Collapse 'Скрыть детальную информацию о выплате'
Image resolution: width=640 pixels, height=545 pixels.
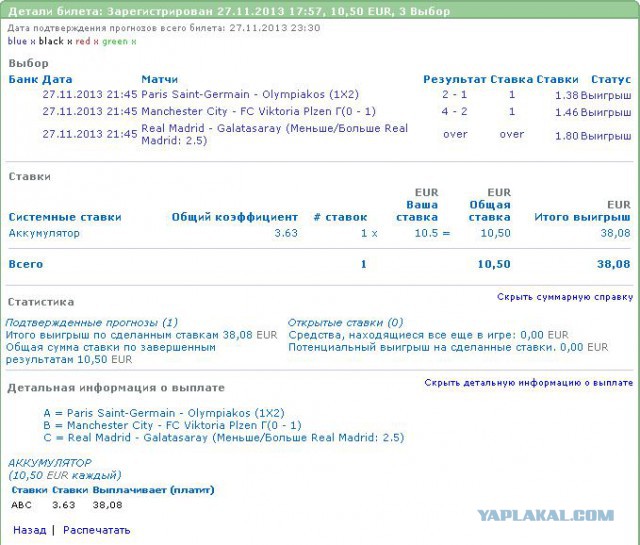click(528, 383)
